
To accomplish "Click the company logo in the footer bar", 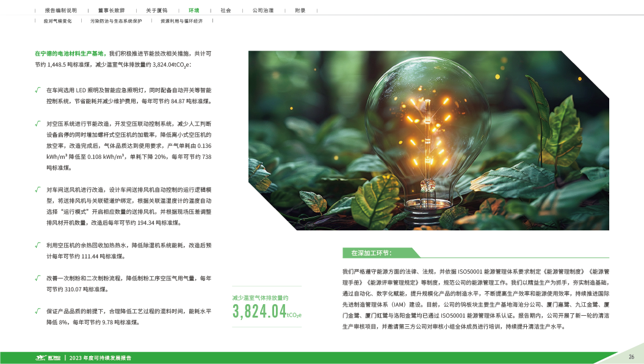I will point(48,357).
